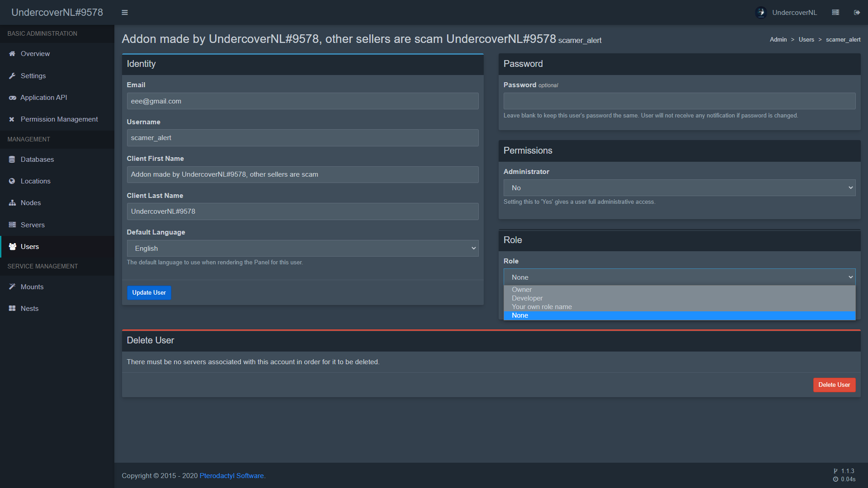Focus the Email input field

pos(302,101)
